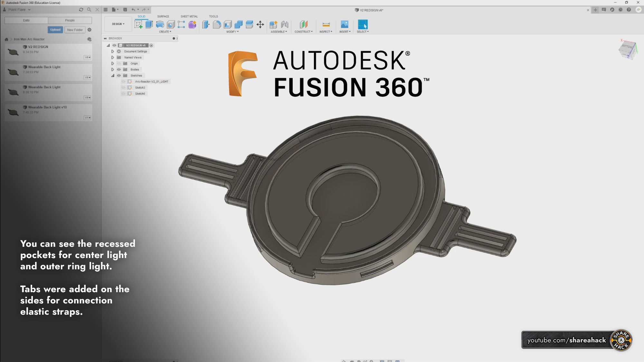The height and width of the screenshot is (362, 644).
Task: Select the Rectangular Pattern tool
Action: [181, 24]
